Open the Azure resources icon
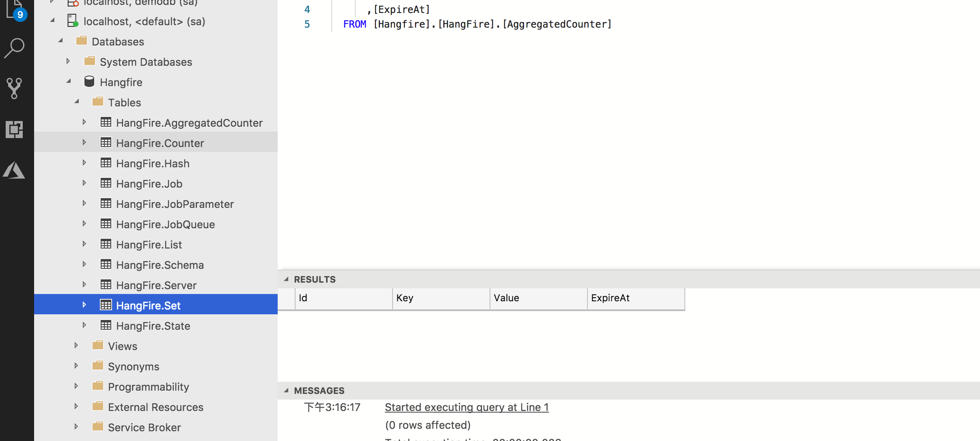Screen dimensions: 980x441 (x=14, y=170)
